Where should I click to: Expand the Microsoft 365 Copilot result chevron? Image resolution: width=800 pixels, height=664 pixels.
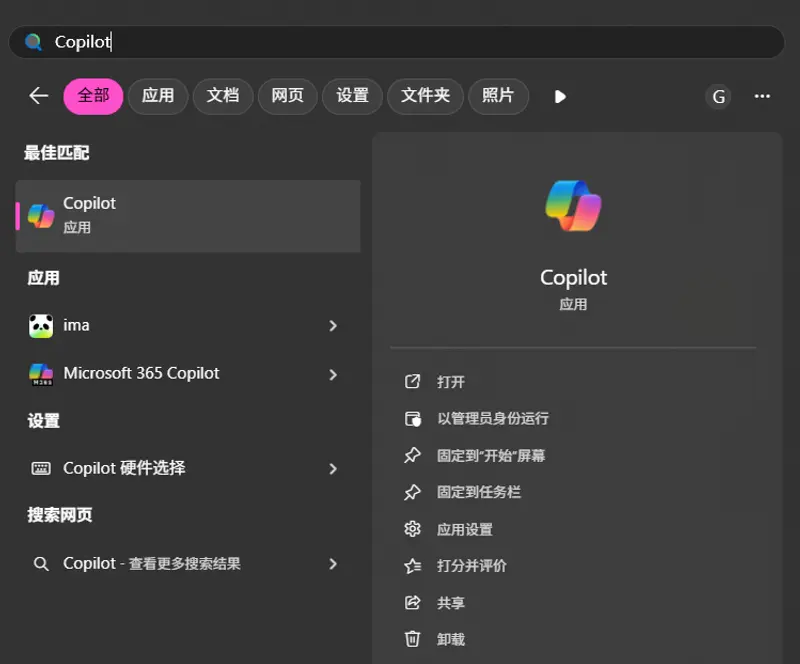[x=333, y=373]
